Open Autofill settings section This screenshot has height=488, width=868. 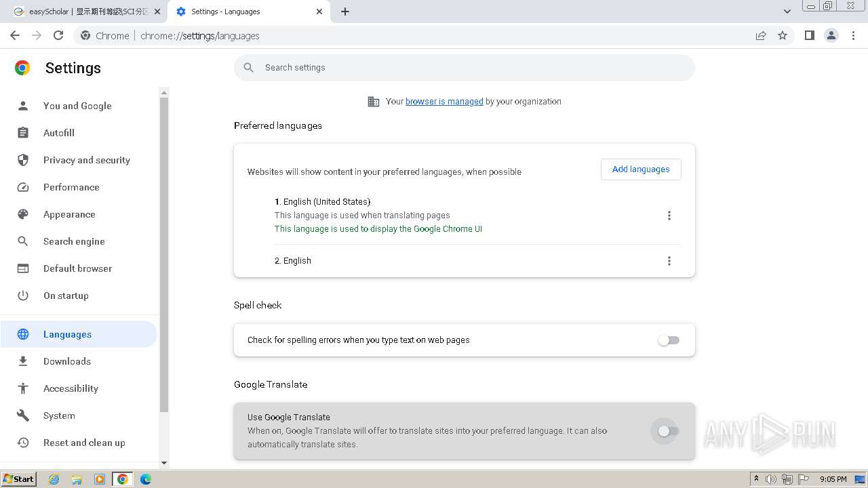[x=59, y=133]
